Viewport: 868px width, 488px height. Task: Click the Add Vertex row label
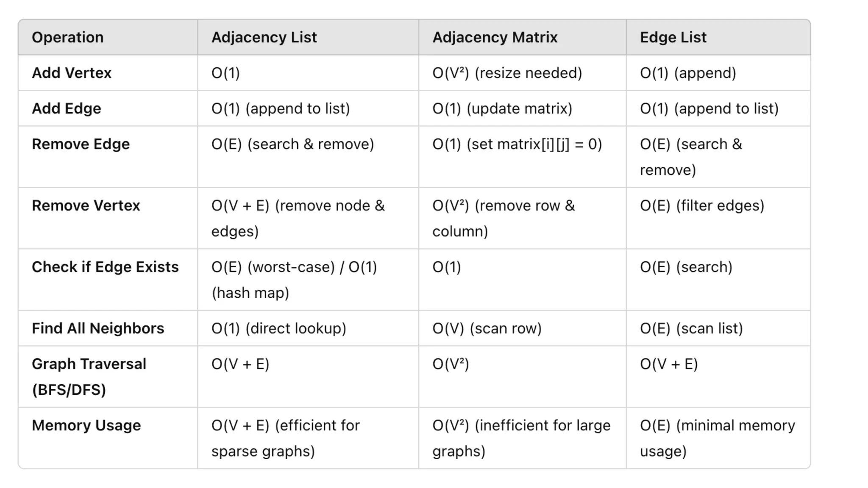72,73
